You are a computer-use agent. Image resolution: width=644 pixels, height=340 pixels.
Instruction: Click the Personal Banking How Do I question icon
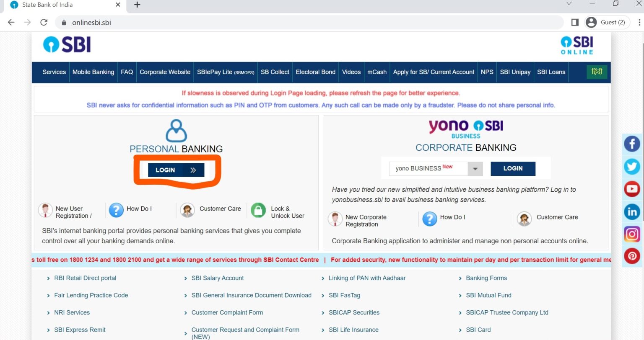tap(116, 210)
